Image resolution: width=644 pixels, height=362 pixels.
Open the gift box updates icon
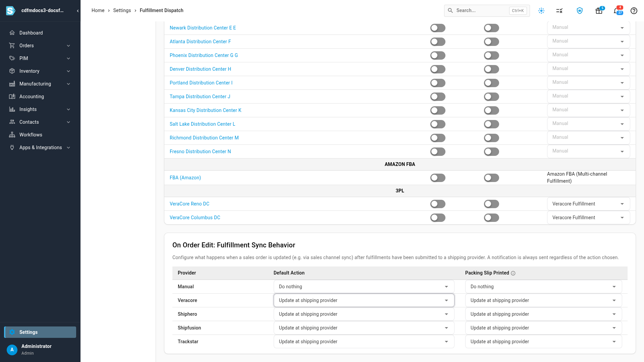tap(599, 11)
